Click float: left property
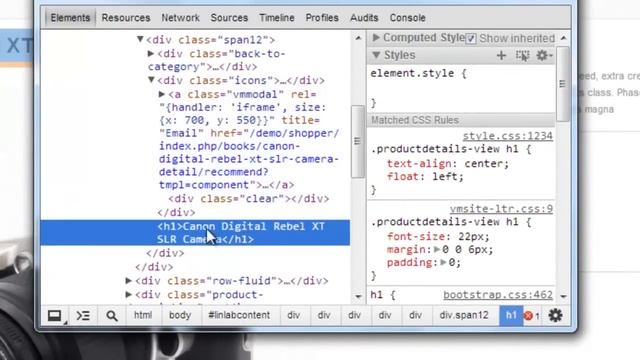 (x=425, y=177)
